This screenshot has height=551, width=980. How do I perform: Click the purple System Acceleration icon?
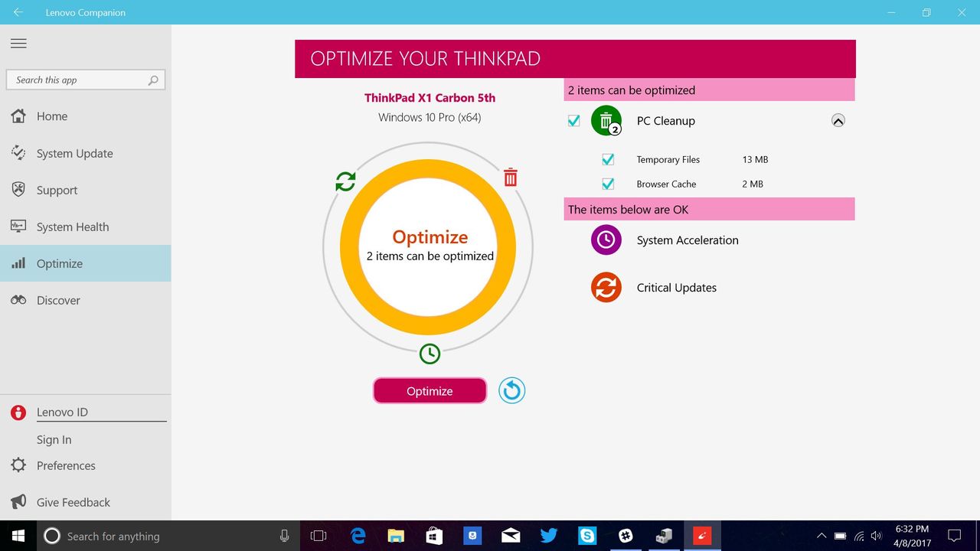pos(606,240)
